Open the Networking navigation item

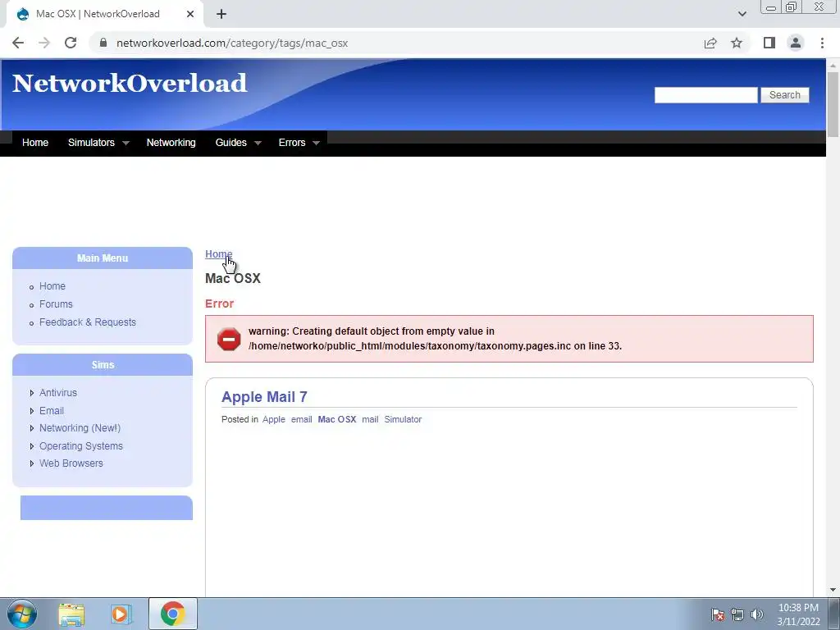click(x=171, y=143)
